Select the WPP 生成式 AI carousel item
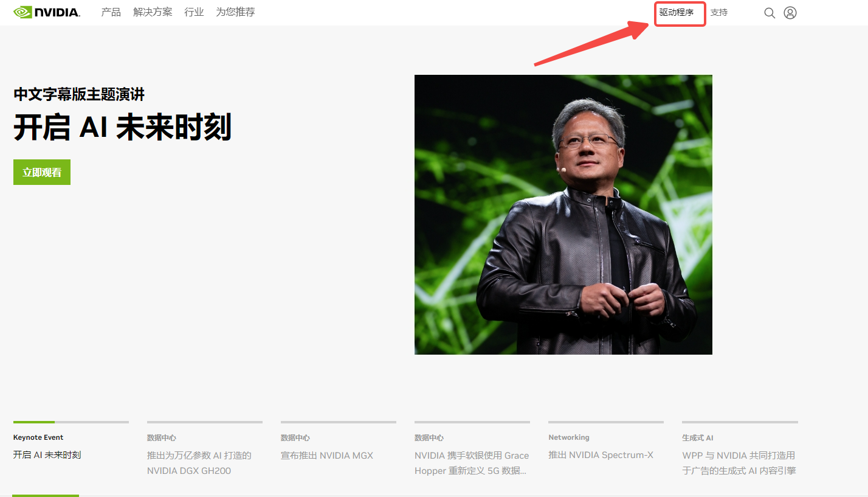Image resolution: width=868 pixels, height=497 pixels. pyautogui.click(x=739, y=463)
